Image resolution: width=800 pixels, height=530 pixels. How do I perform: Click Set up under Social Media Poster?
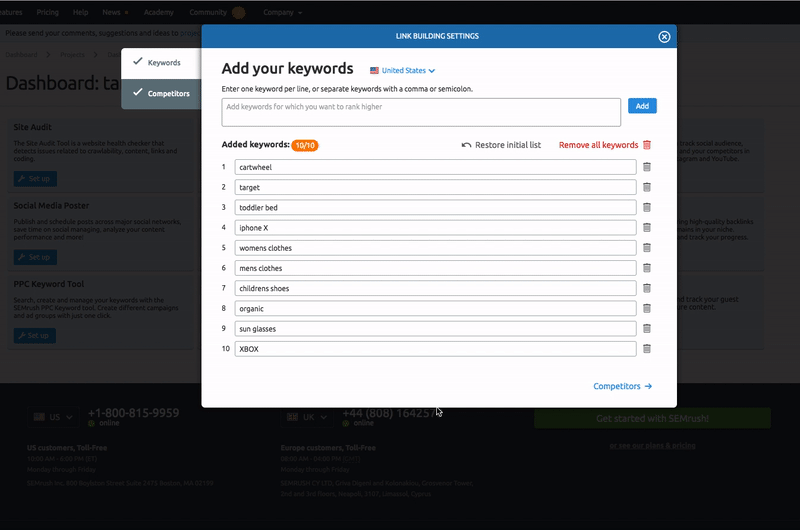point(35,257)
